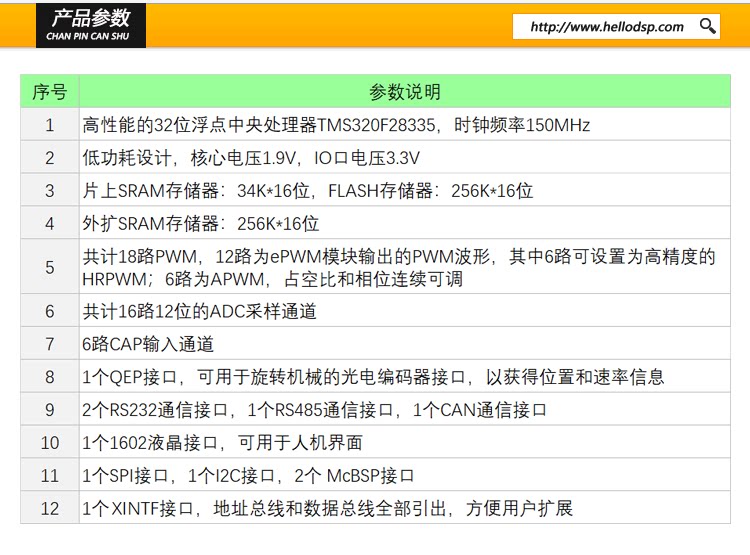Click row number 9 cell
The image size is (750, 555).
tap(50, 410)
